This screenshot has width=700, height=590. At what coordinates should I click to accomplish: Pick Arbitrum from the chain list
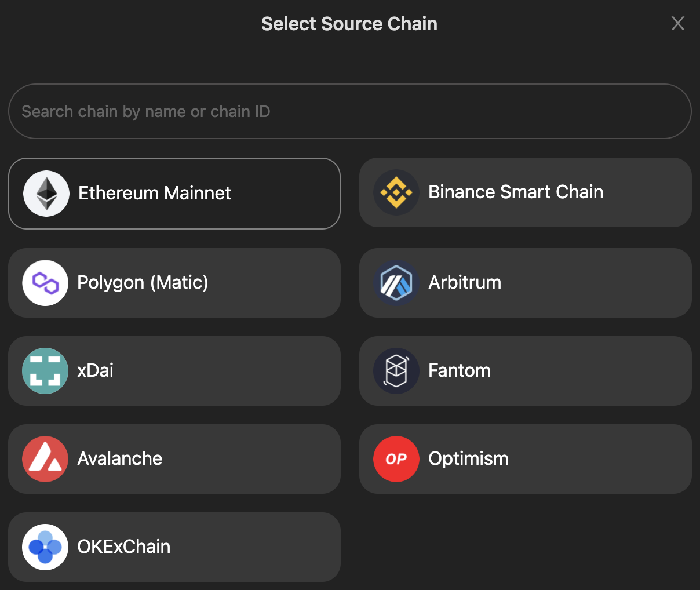point(526,283)
